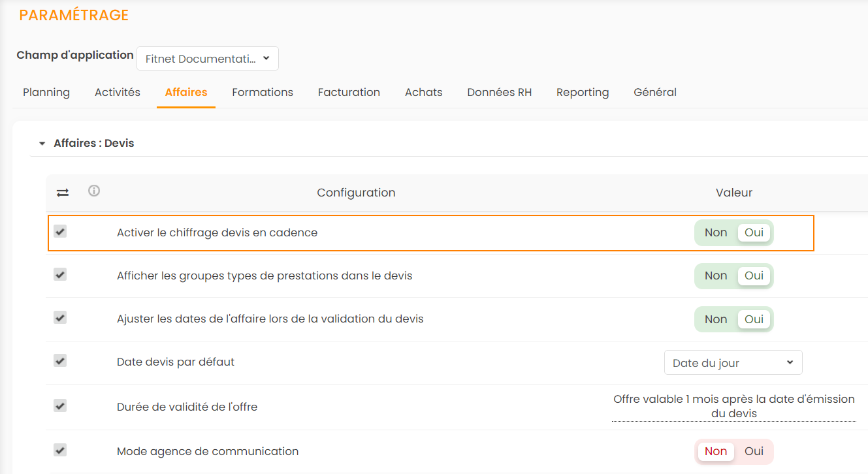The height and width of the screenshot is (474, 868).
Task: Toggle the Date devis par défaut checkbox
Action: point(60,361)
